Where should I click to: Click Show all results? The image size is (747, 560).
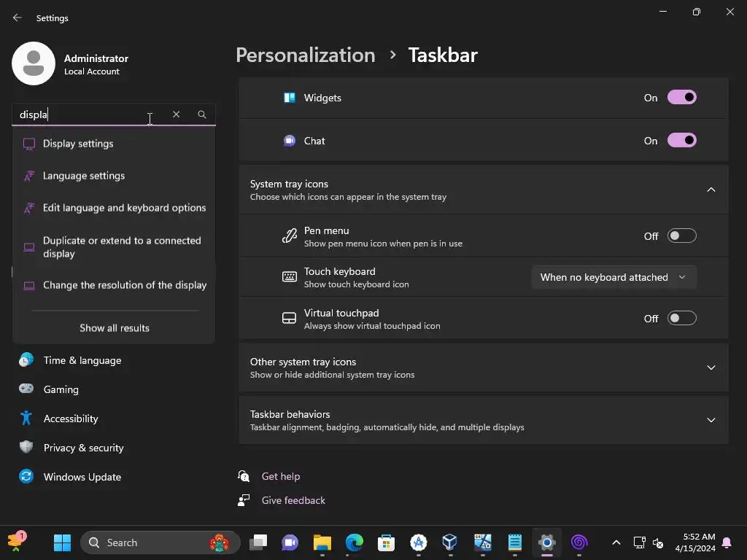[115, 328]
